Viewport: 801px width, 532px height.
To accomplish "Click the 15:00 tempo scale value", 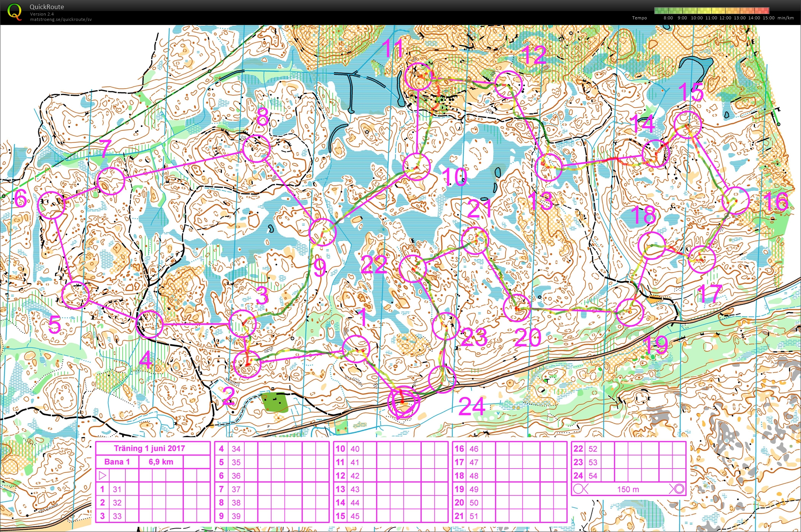I will (768, 18).
